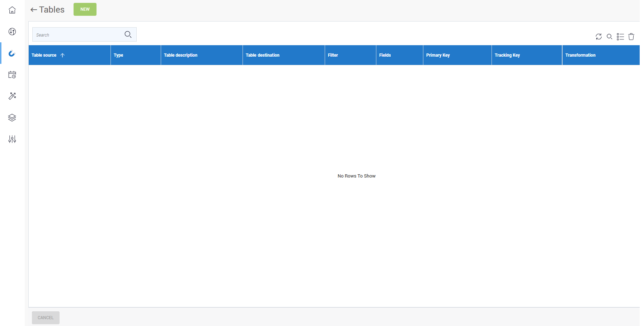Sort by the Table source column header
The image size is (644, 326).
pyautogui.click(x=44, y=55)
